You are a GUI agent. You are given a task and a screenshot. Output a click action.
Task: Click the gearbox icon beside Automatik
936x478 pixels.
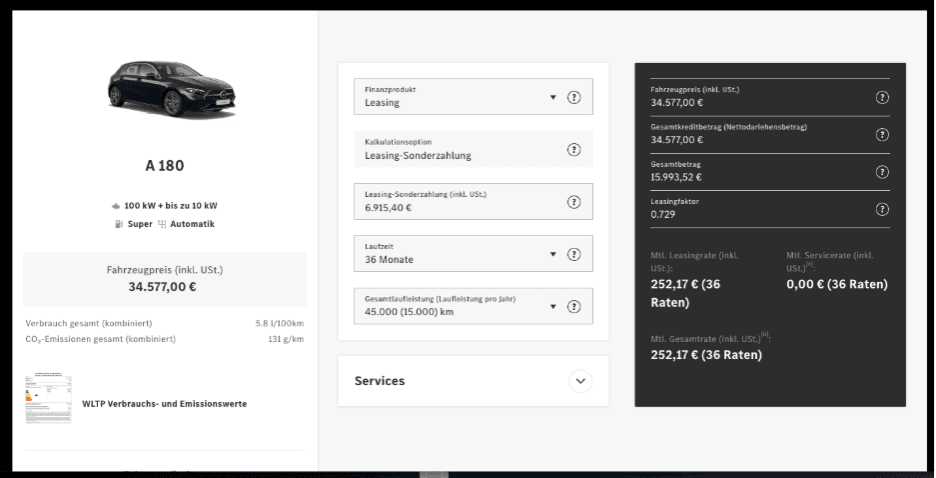(162, 224)
